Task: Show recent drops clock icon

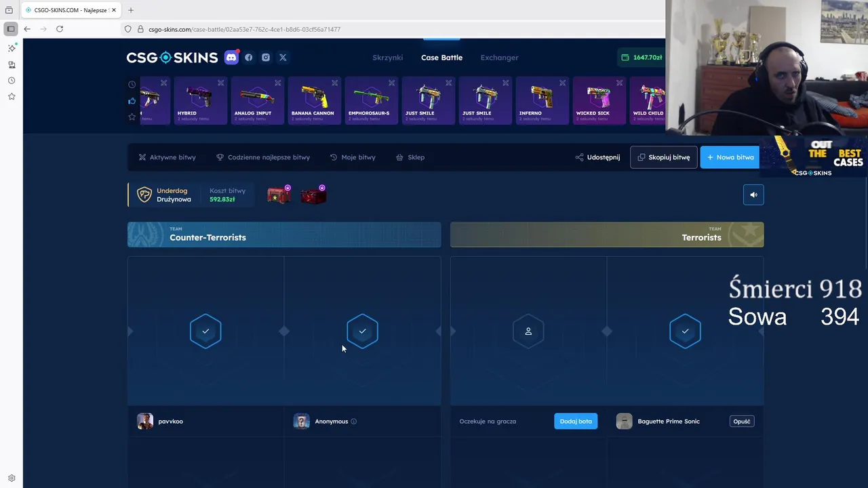Action: pyautogui.click(x=132, y=85)
